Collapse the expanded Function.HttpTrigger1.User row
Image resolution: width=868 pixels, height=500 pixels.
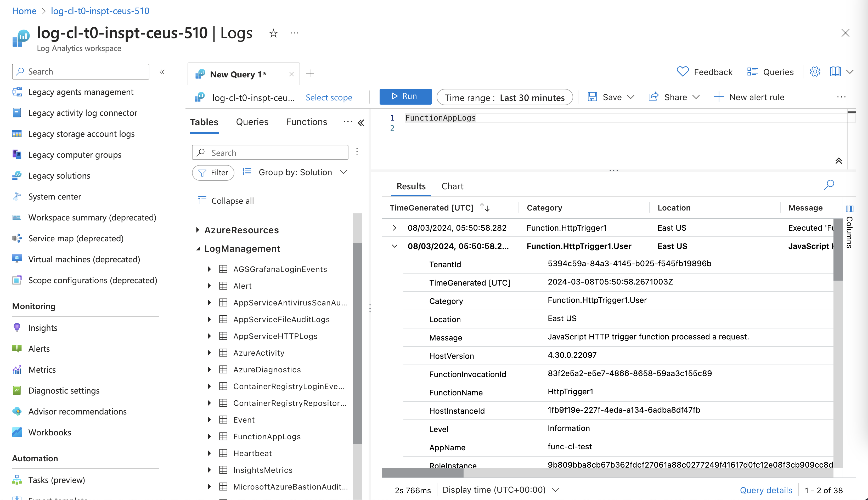pyautogui.click(x=394, y=246)
